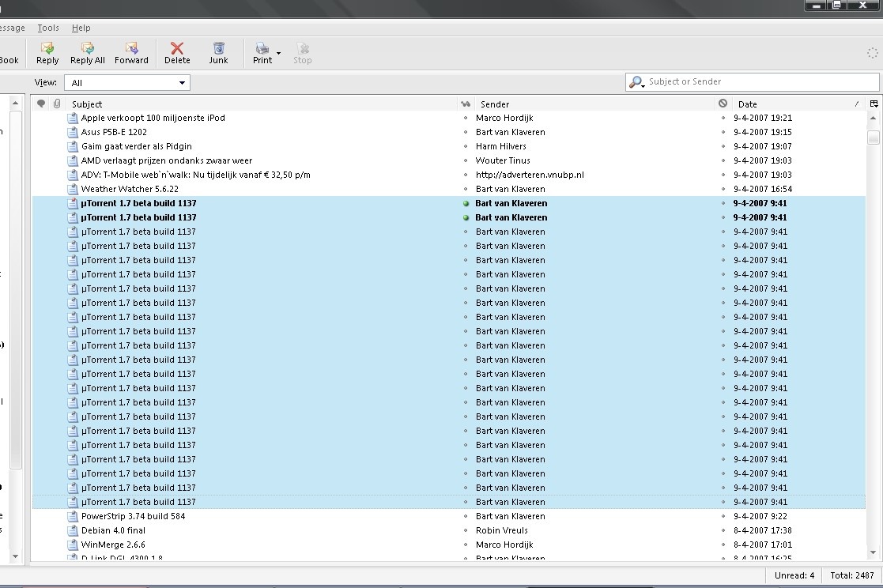The image size is (883, 588).
Task: Open the View filter dropdown
Action: [x=126, y=83]
